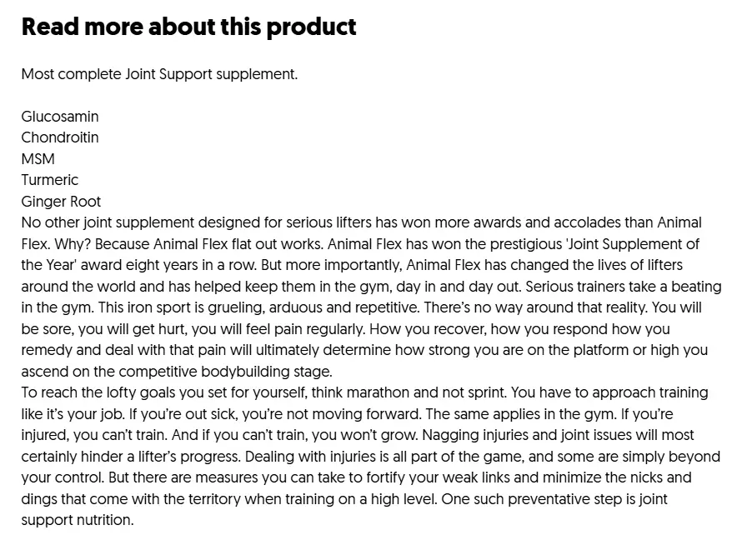Click the "Read more about this product" heading

pyautogui.click(x=188, y=27)
